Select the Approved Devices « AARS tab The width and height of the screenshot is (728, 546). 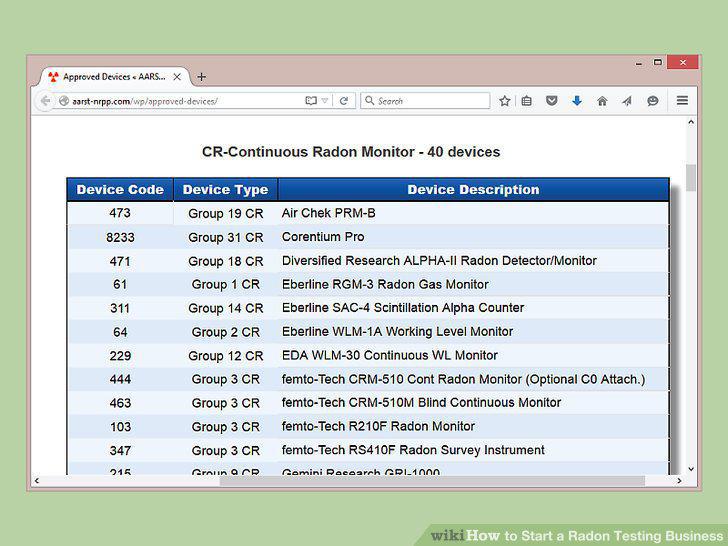pos(115,77)
